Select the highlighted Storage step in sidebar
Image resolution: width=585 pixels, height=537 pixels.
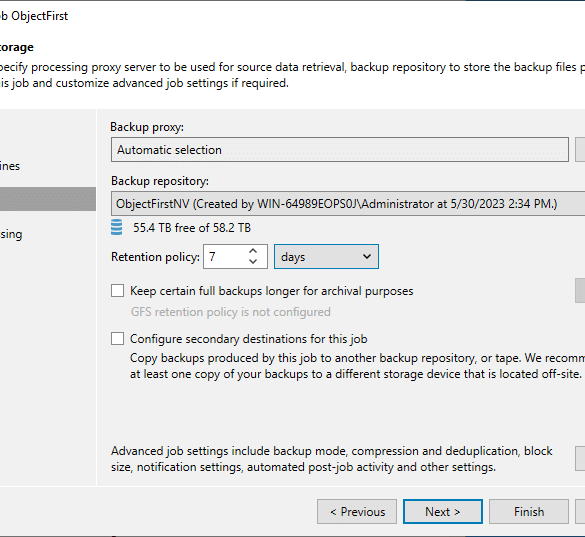click(48, 199)
